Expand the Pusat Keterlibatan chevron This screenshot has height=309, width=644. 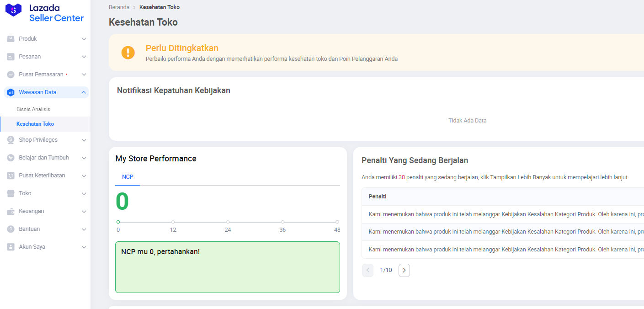point(84,176)
